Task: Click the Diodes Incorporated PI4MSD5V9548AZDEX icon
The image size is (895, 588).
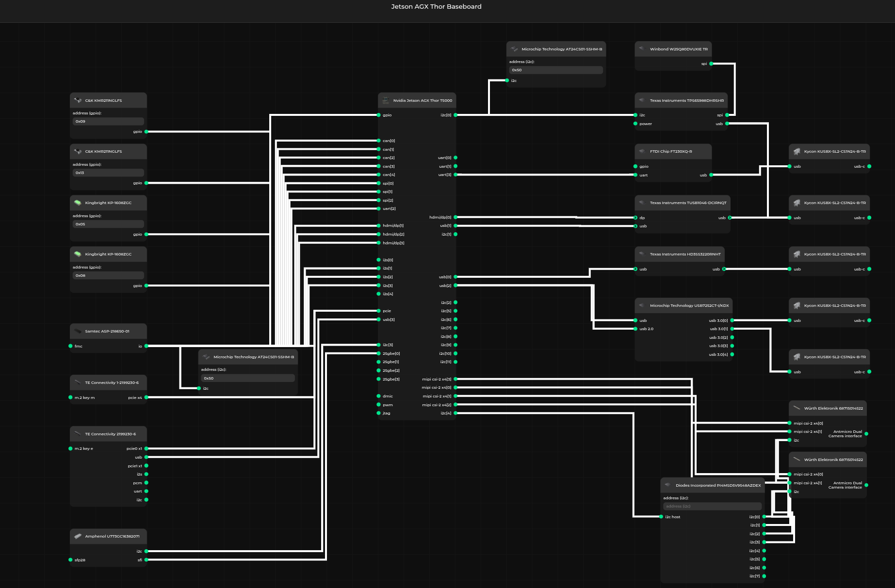Action: [668, 485]
